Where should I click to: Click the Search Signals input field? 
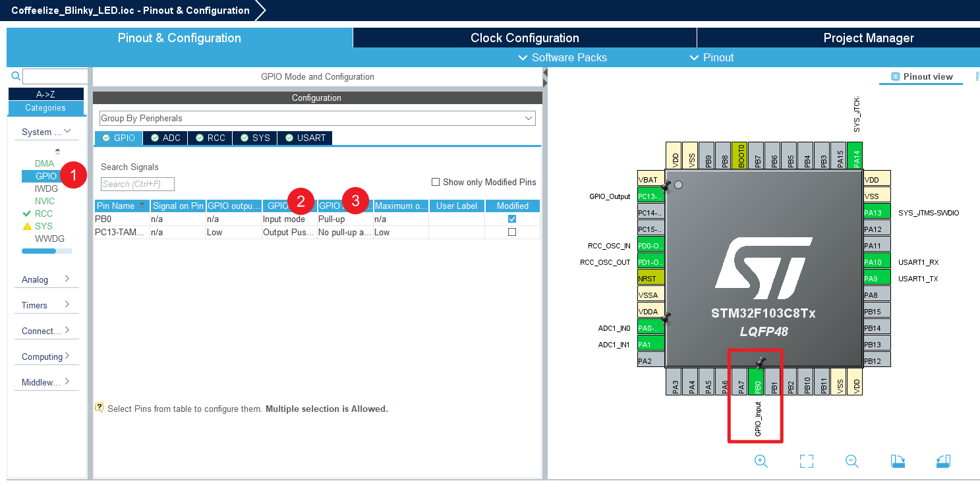pos(138,184)
